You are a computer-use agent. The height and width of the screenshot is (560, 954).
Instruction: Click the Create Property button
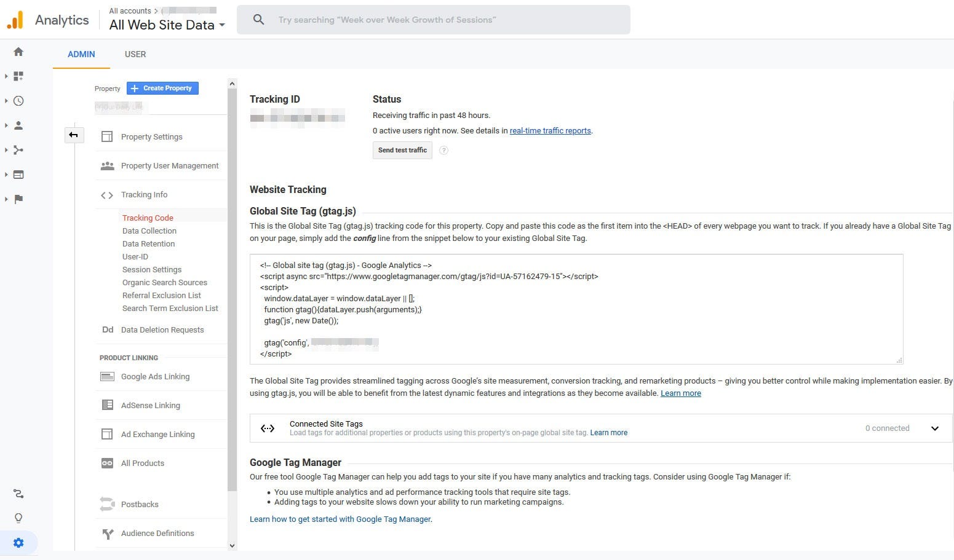(162, 89)
